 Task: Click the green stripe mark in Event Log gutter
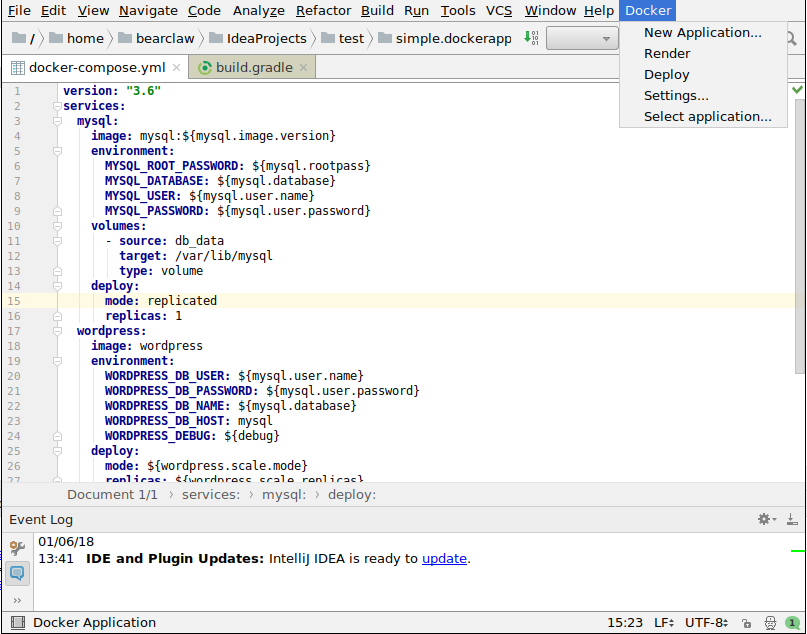798,551
